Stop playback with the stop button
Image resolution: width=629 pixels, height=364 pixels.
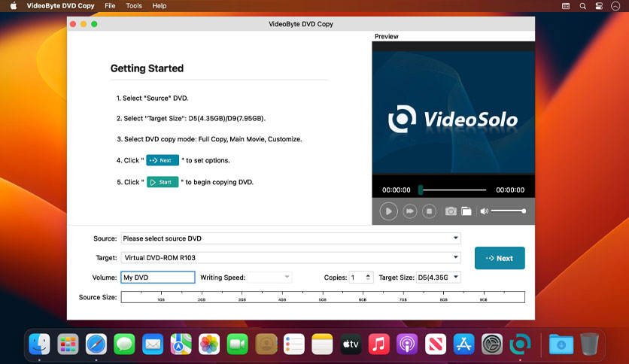(429, 211)
